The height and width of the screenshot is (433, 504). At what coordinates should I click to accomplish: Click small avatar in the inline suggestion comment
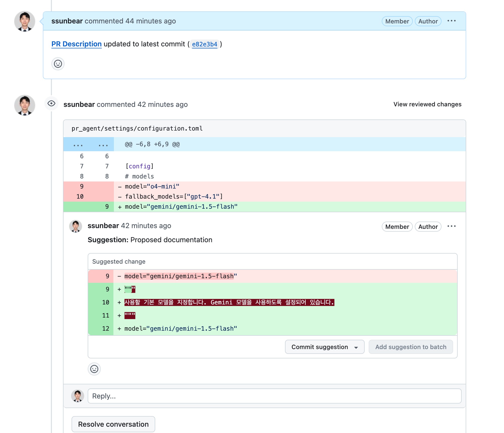[x=76, y=226]
